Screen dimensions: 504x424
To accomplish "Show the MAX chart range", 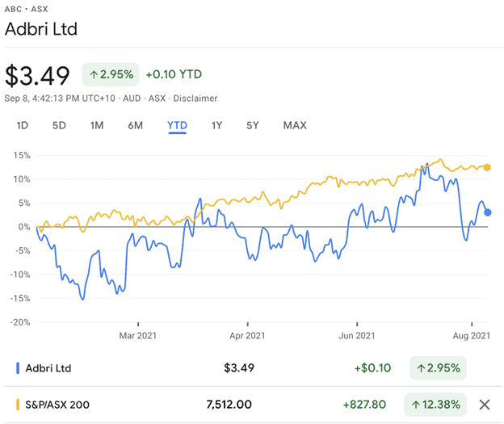I will coord(295,125).
